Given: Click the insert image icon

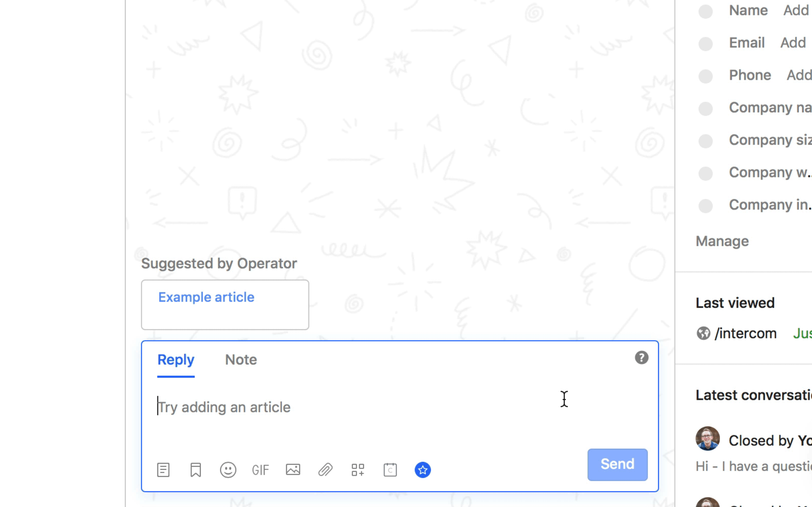Looking at the screenshot, I should coord(293,470).
